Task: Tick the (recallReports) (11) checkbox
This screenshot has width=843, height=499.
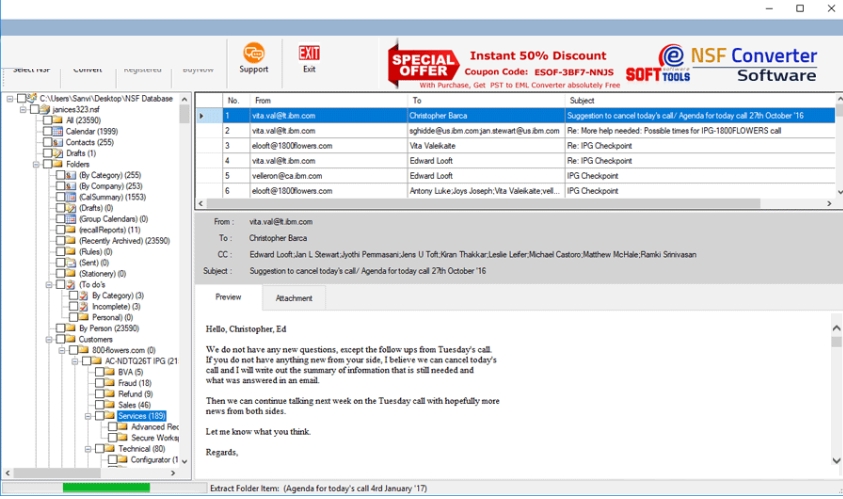Action: [60, 230]
